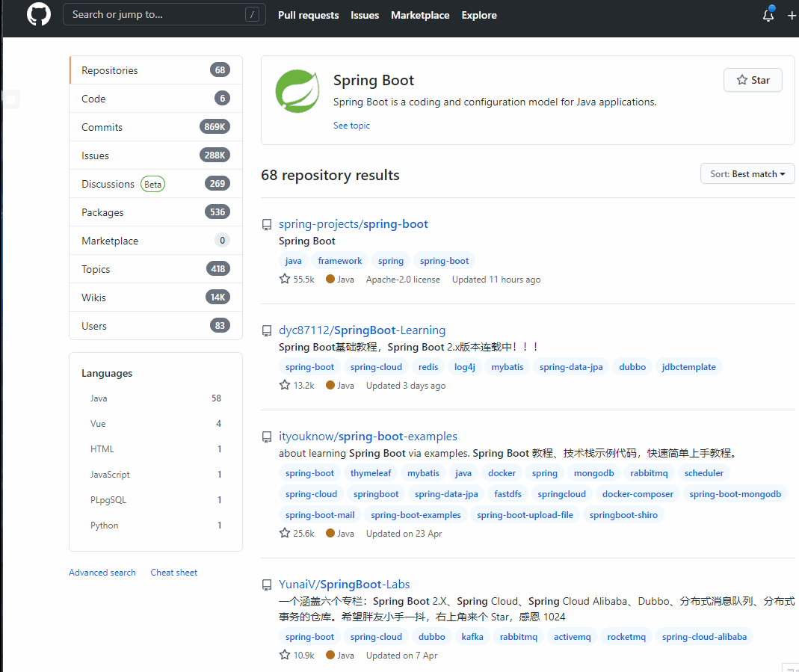Select the Packages results filter
Viewport: 799px width, 672px height.
pos(156,212)
